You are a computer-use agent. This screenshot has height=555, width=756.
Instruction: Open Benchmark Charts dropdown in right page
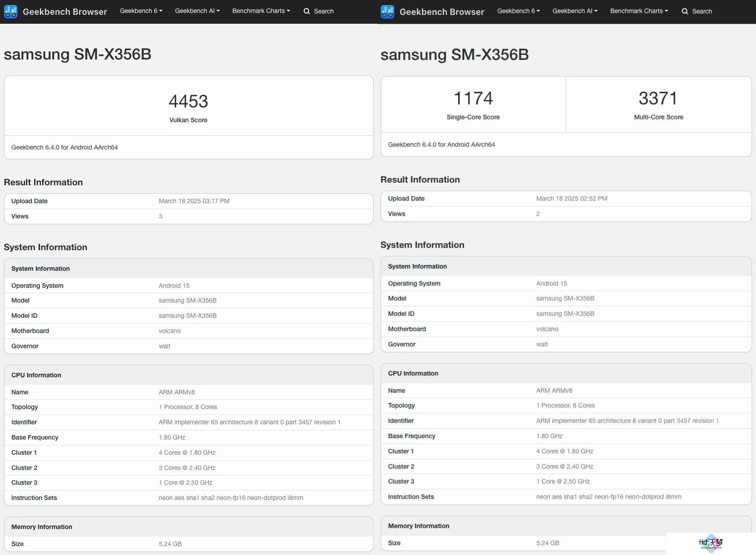[639, 11]
